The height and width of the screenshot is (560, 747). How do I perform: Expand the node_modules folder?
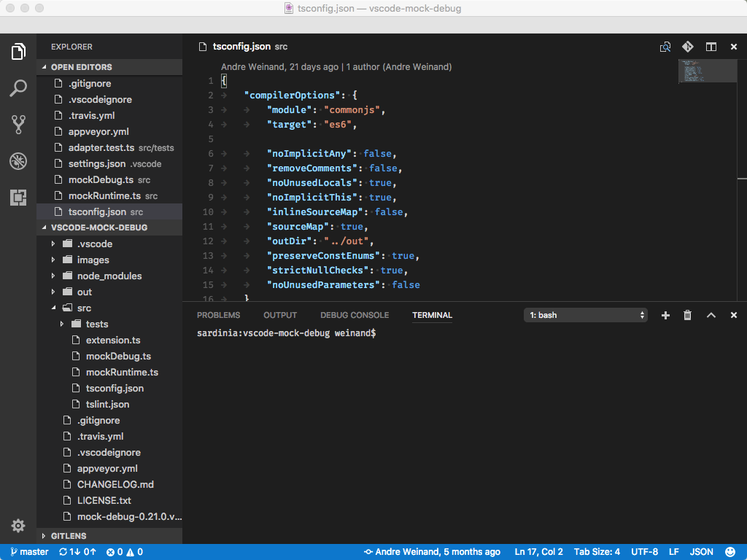point(109,276)
